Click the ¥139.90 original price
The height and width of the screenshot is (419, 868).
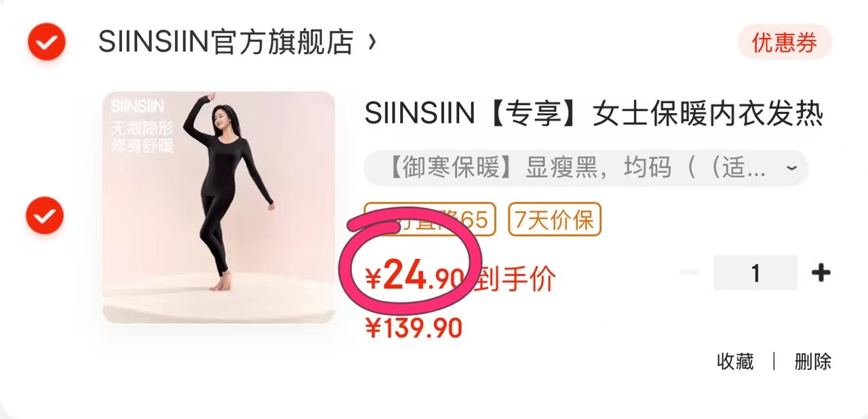click(x=414, y=329)
